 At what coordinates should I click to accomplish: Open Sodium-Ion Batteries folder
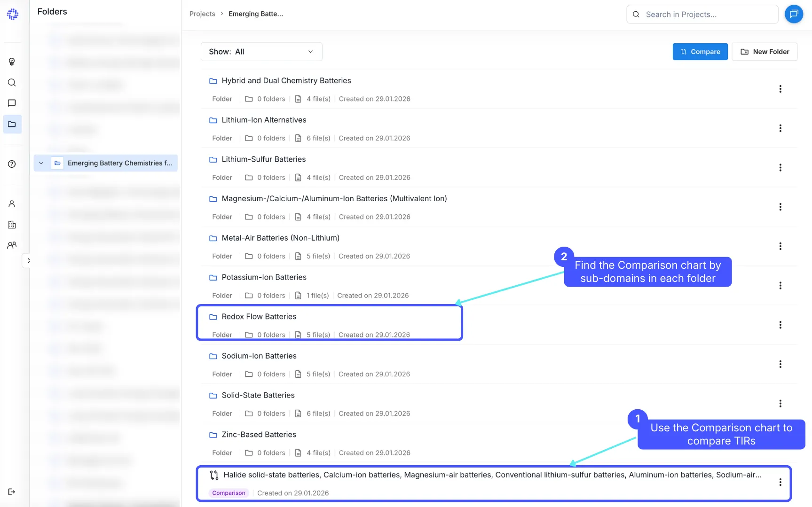tap(259, 356)
